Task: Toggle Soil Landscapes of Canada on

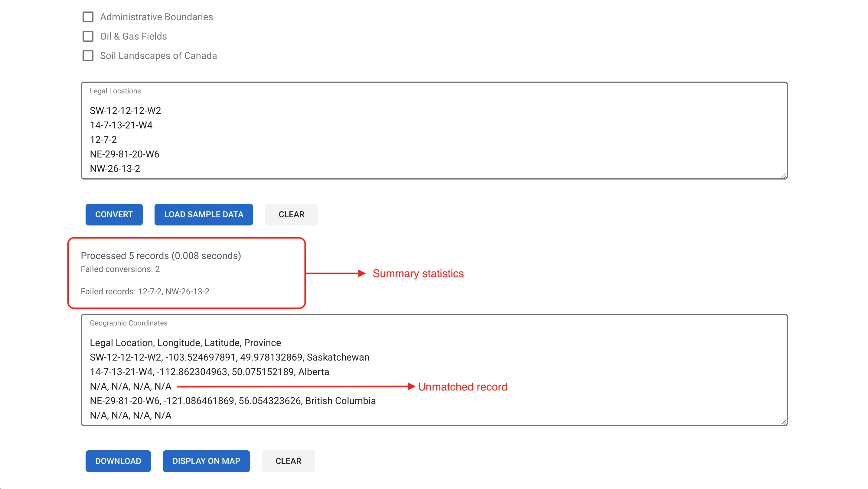Action: [x=88, y=56]
